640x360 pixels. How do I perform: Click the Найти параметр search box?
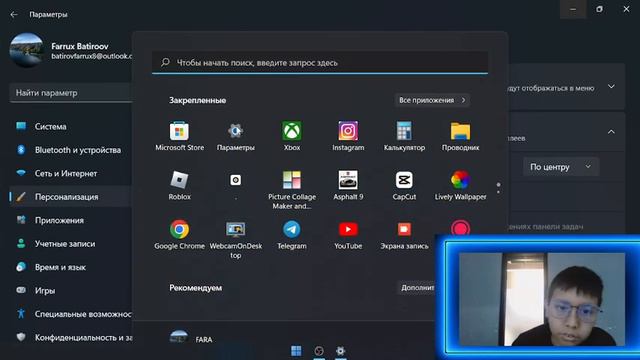70,93
